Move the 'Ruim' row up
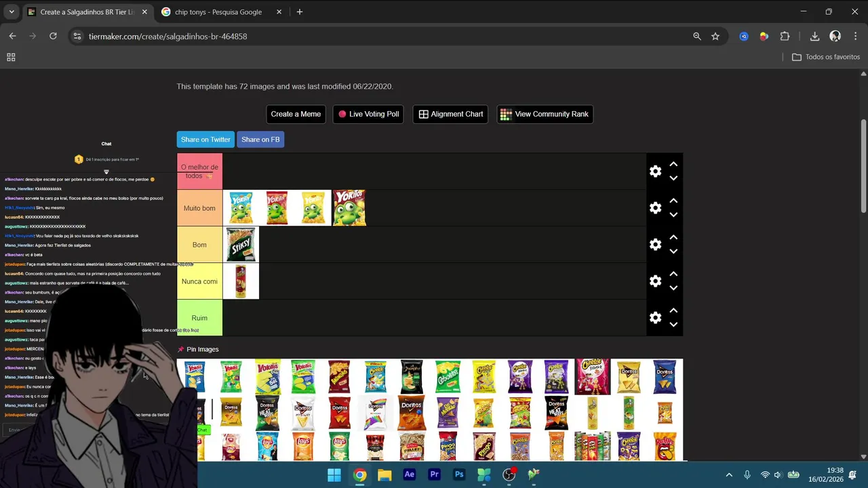Screen dimensions: 868x488 pyautogui.click(x=673, y=310)
